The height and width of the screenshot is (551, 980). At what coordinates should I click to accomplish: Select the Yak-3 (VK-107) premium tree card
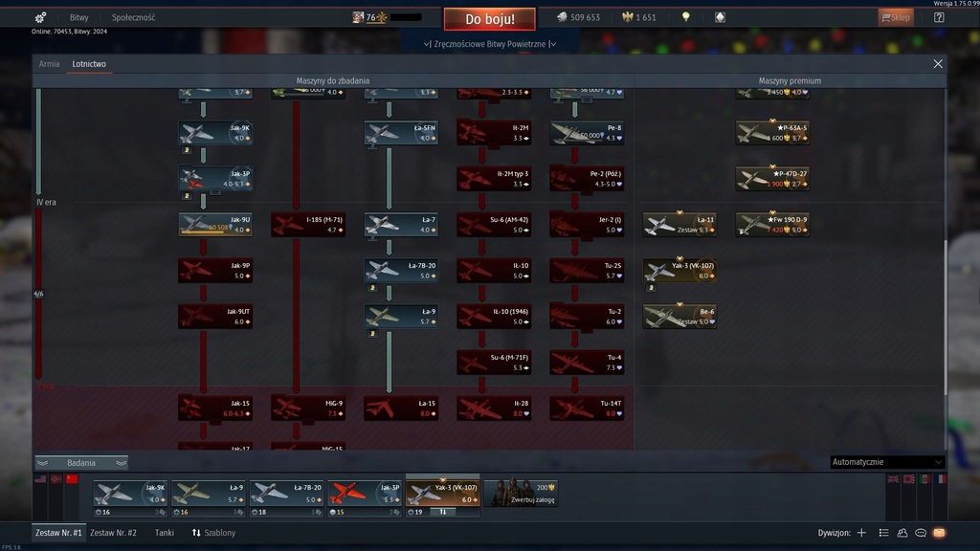680,271
